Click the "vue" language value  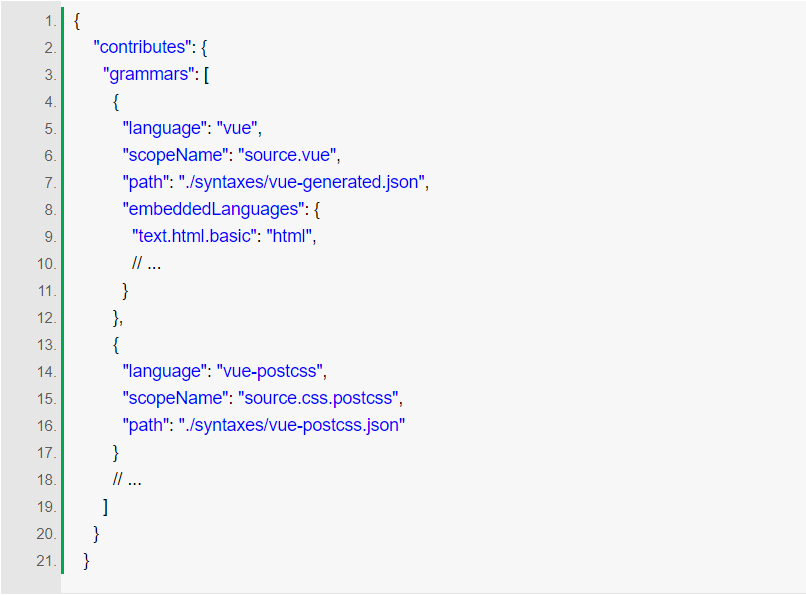pyautogui.click(x=237, y=128)
